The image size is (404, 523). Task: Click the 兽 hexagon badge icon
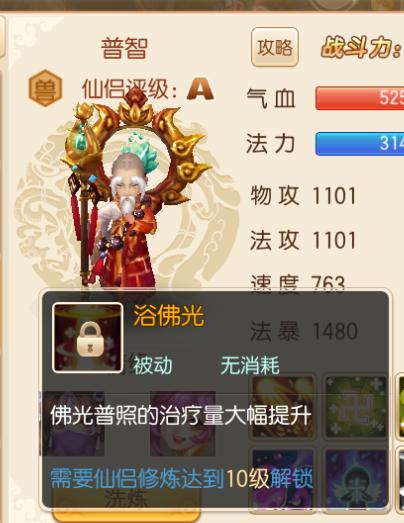coord(46,88)
